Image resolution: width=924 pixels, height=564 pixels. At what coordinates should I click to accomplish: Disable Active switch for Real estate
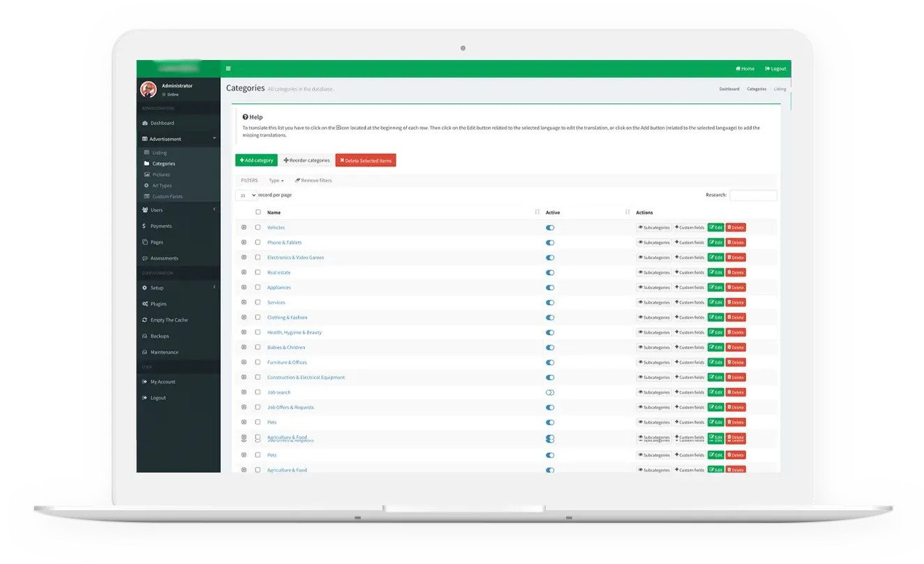click(550, 273)
